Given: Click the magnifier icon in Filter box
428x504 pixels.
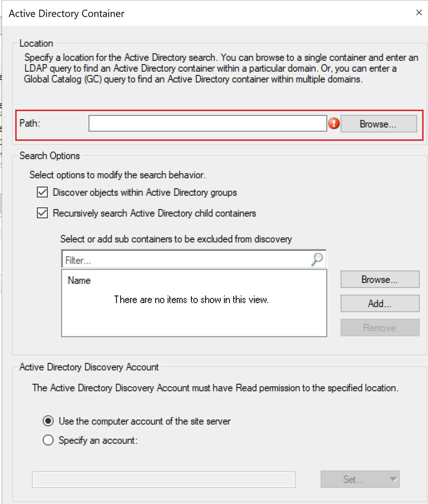Looking at the screenshot, I should click(x=317, y=259).
